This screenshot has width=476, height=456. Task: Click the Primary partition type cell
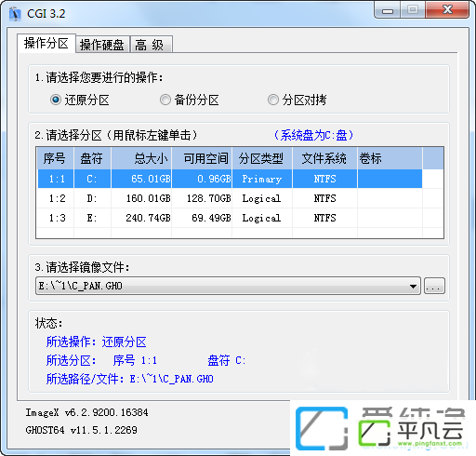click(x=262, y=179)
